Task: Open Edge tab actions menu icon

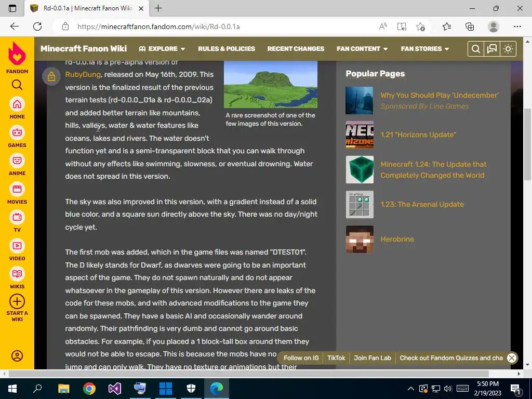Action: pyautogui.click(x=12, y=8)
